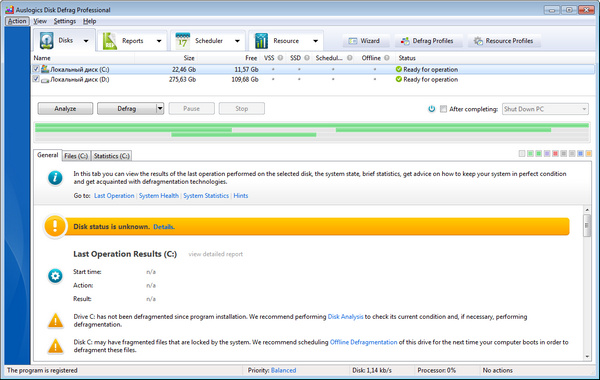Follow the System Health link

(158, 196)
